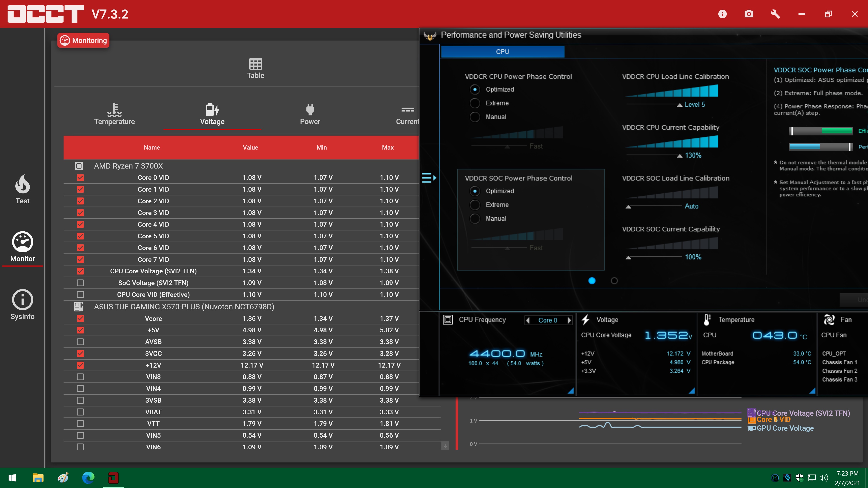Click the Monitoring badge button
Screen dimensions: 868x488
pyautogui.click(x=83, y=40)
